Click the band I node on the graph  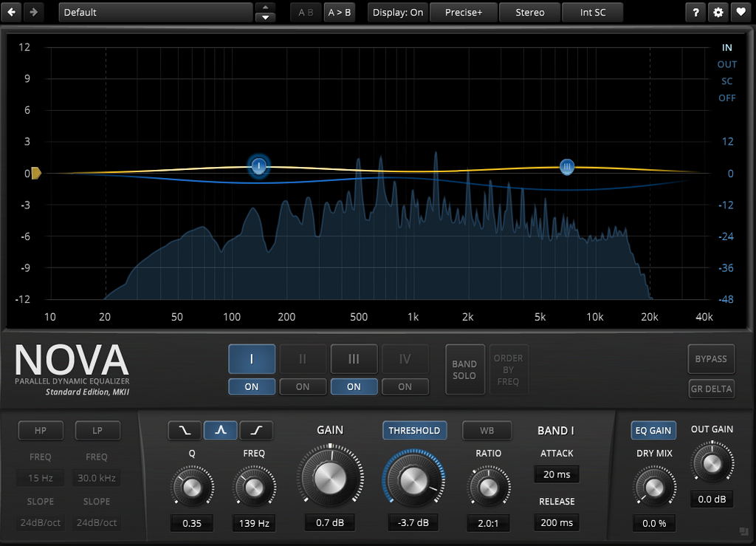[259, 166]
